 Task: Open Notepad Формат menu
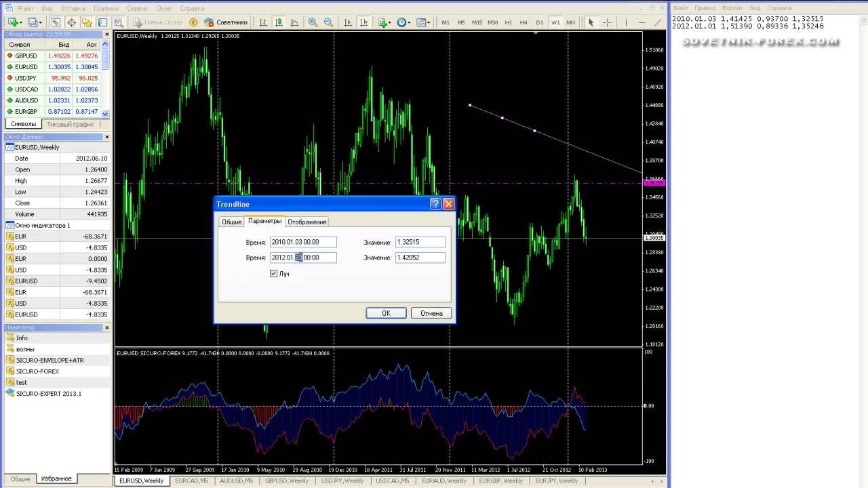[732, 7]
